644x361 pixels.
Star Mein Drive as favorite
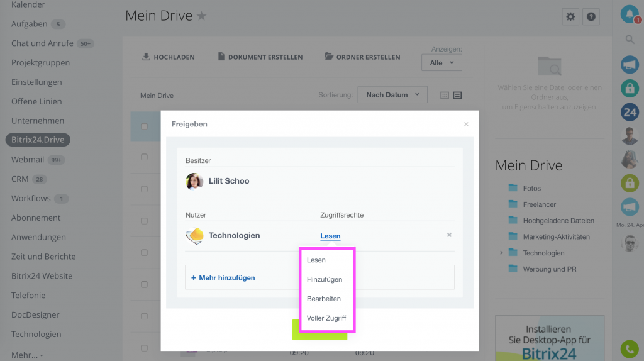pyautogui.click(x=201, y=16)
